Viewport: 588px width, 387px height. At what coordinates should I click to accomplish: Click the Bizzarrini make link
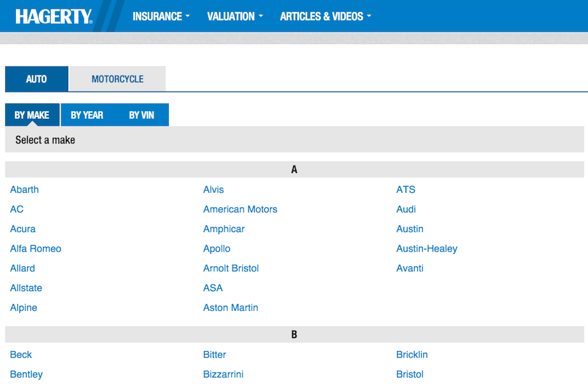pos(223,374)
